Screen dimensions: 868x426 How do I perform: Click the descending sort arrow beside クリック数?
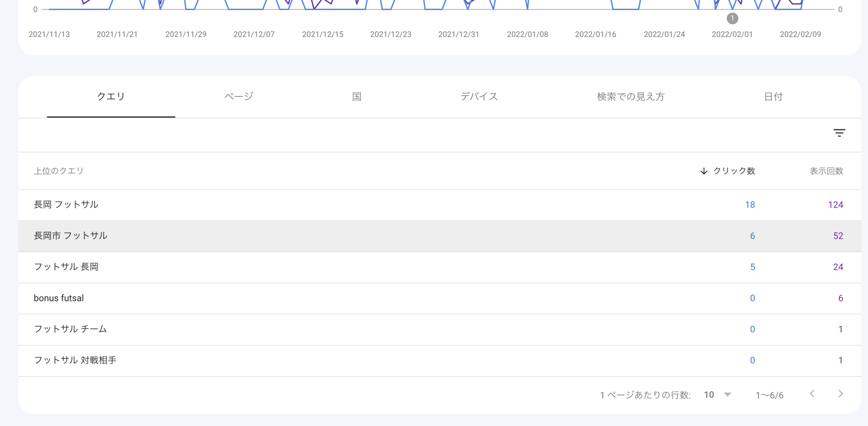point(704,171)
